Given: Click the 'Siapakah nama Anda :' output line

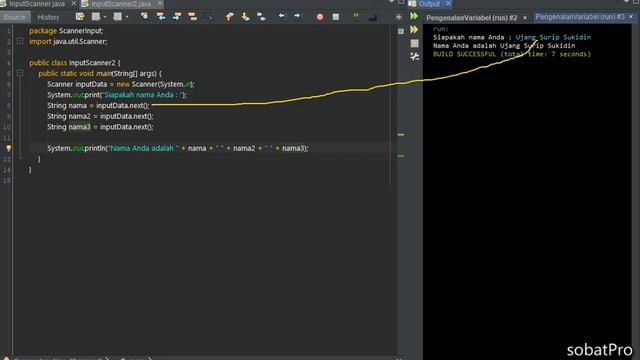Looking at the screenshot, I should pos(512,37).
